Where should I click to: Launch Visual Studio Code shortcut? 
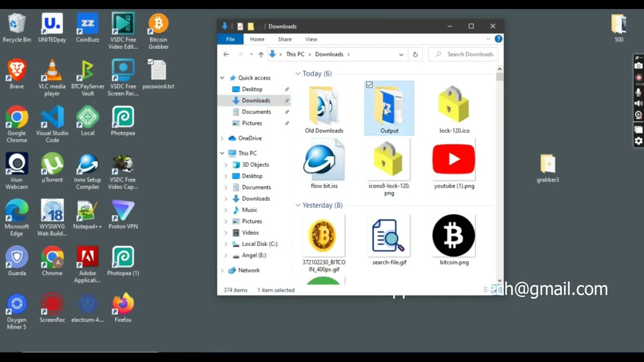pyautogui.click(x=52, y=124)
